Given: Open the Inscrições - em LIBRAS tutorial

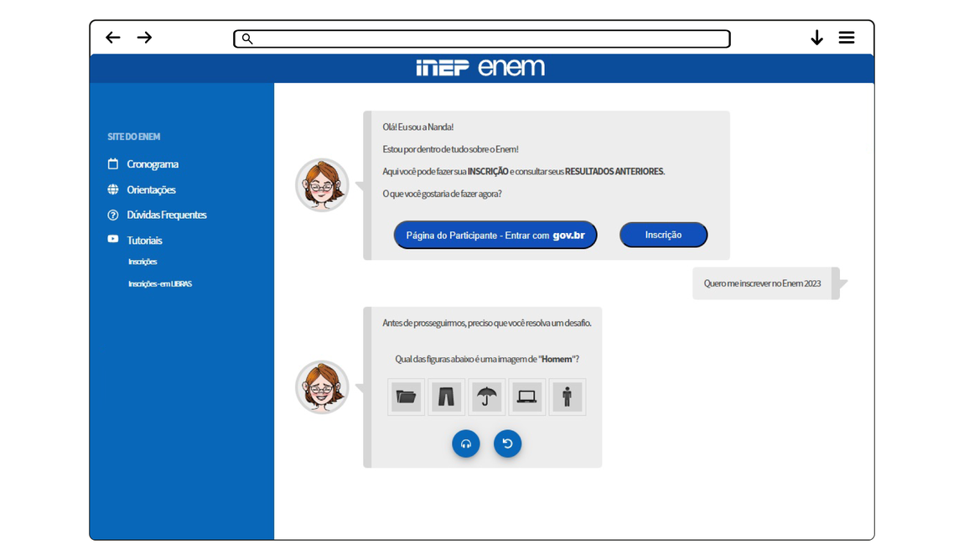Looking at the screenshot, I should [x=160, y=284].
